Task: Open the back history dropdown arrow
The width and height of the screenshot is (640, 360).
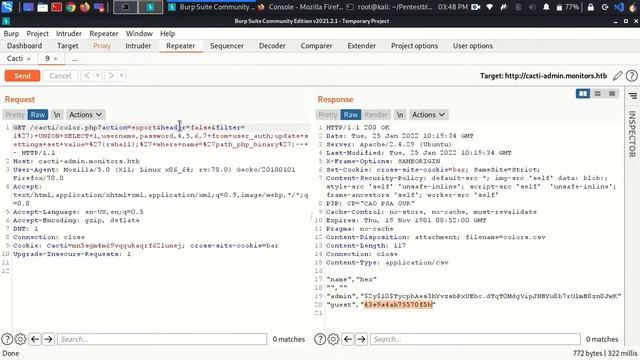Action: tap(98, 76)
